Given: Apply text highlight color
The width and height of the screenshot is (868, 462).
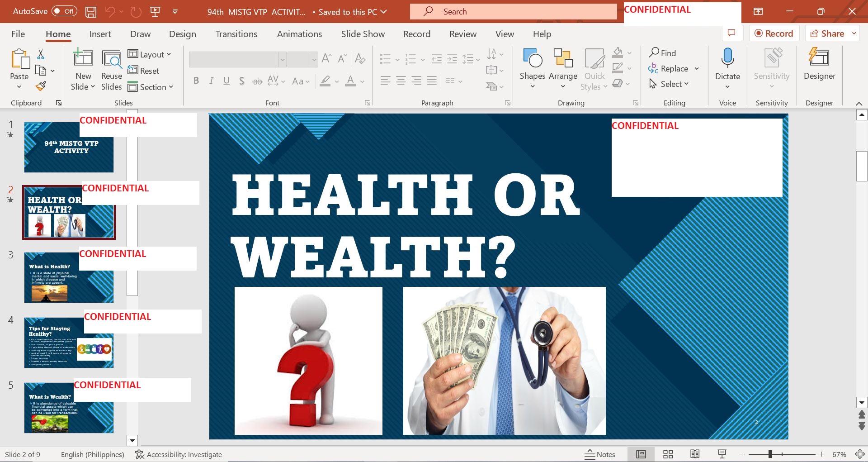Looking at the screenshot, I should pos(325,81).
